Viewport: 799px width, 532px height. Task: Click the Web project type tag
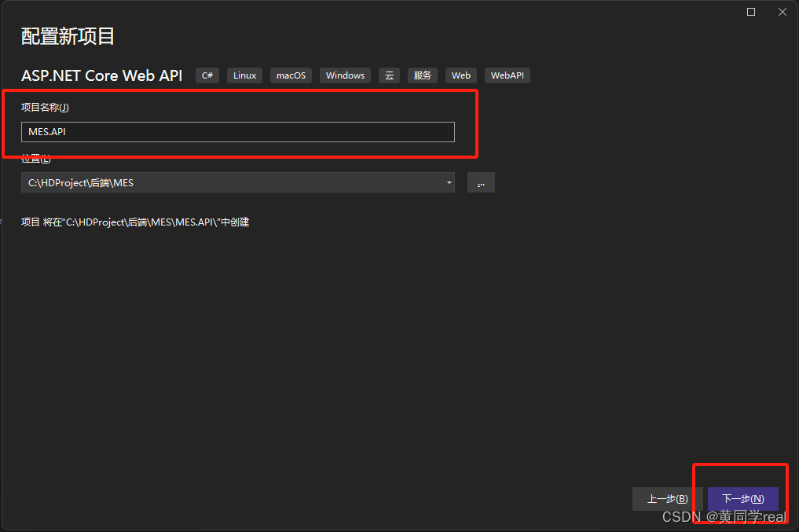pyautogui.click(x=461, y=75)
